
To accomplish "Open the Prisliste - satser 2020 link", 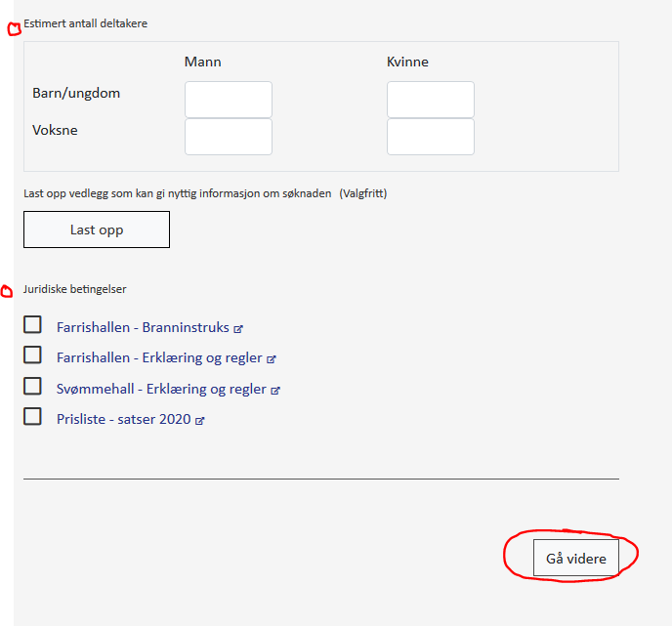I will [x=124, y=419].
